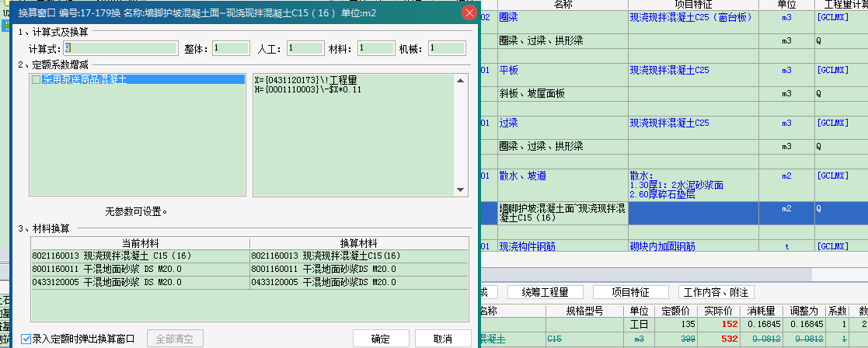Image resolution: width=868 pixels, height=348 pixels.
Task: Select 当前材料 row 8021160013 现浇现拌混凝土
Action: 141,256
